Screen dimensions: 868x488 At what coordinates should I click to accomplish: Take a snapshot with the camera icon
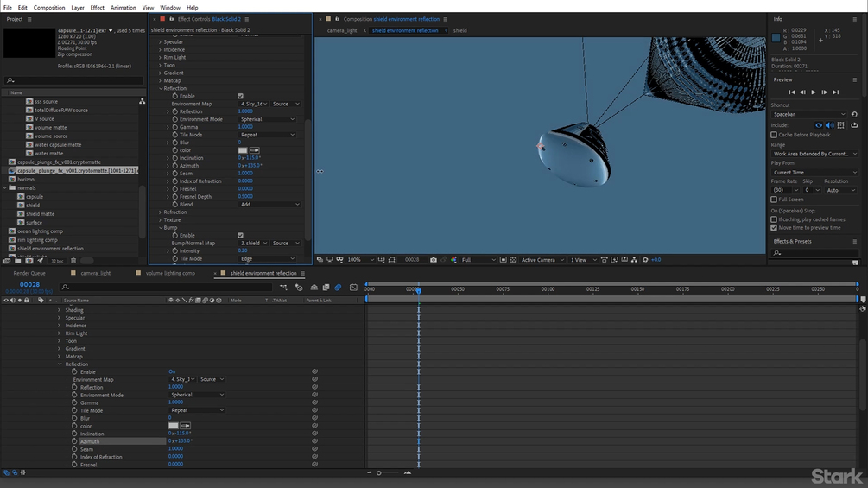pos(434,259)
